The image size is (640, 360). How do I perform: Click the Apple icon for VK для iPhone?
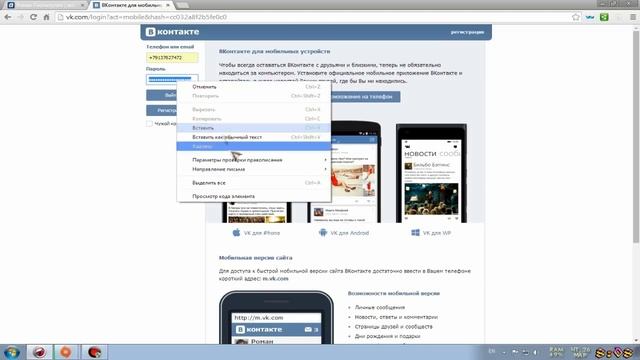(236, 233)
